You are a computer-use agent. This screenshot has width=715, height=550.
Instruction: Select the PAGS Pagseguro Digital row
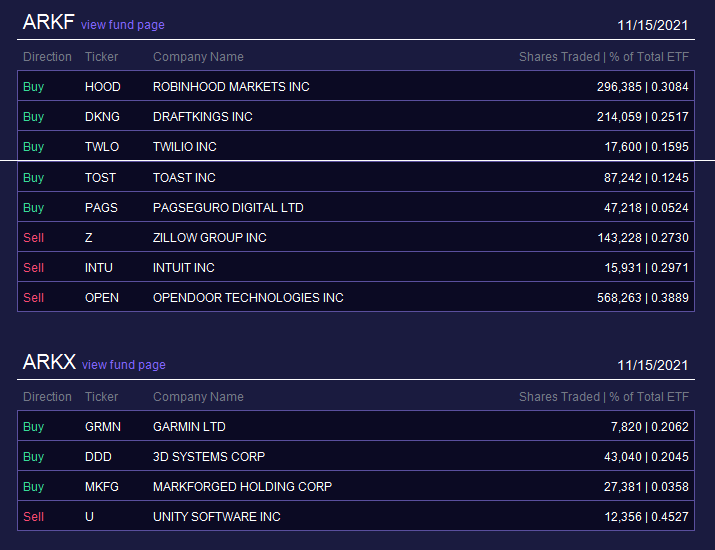(356, 207)
